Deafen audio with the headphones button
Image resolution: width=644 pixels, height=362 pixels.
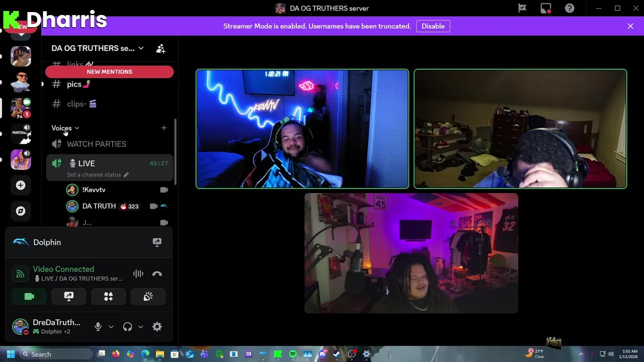coord(128,327)
